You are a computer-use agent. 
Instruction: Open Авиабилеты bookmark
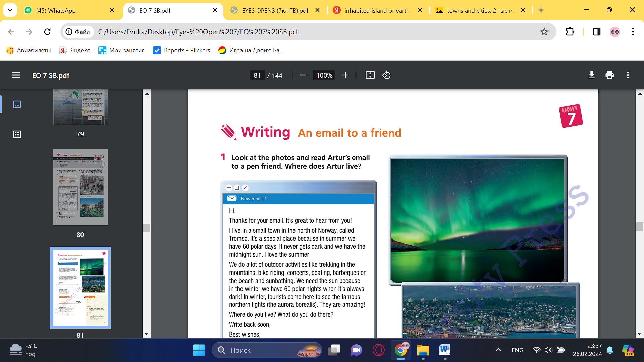[x=29, y=50]
